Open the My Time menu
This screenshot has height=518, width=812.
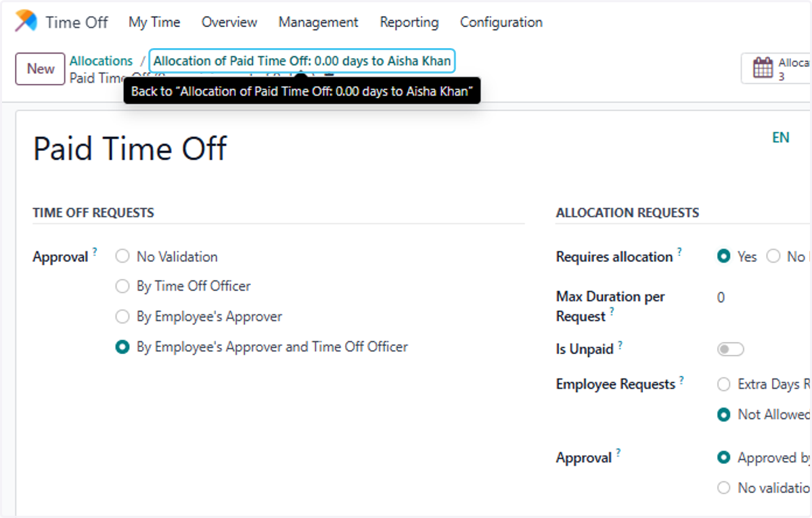point(154,22)
